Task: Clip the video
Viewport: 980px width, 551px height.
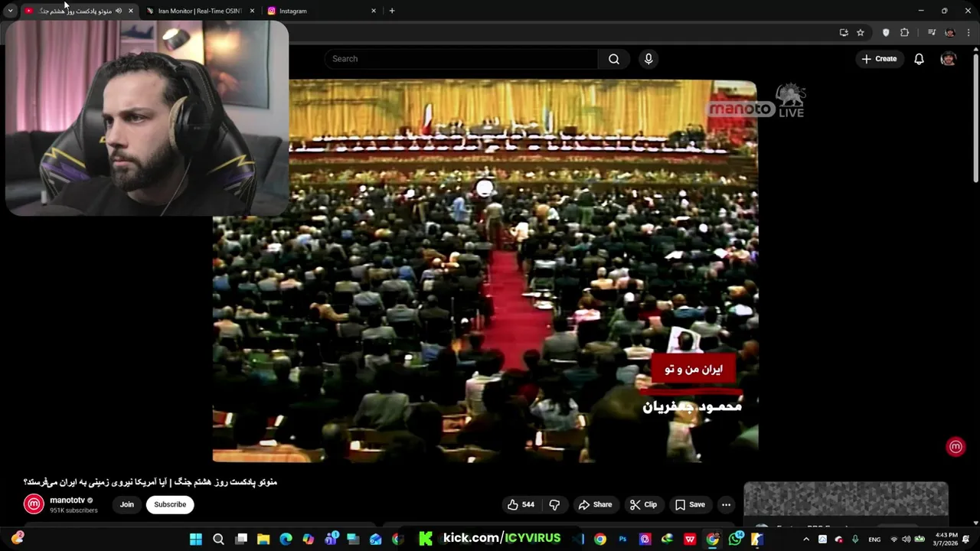Action: (643, 504)
